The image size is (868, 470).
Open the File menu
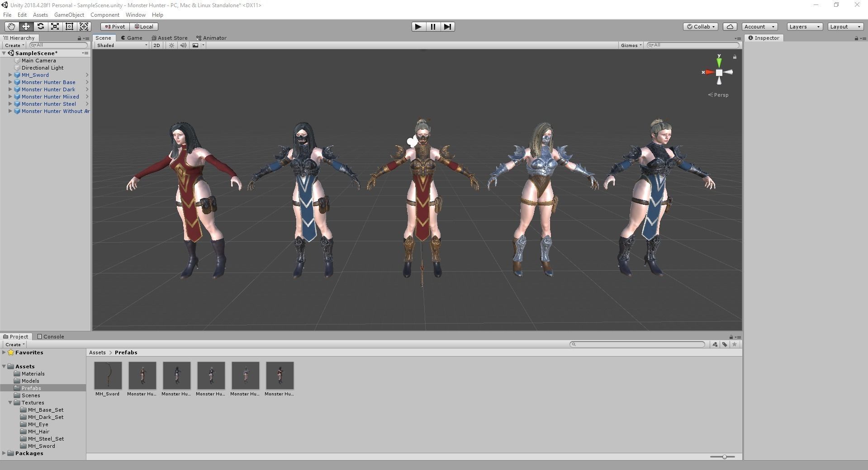tap(7, 15)
